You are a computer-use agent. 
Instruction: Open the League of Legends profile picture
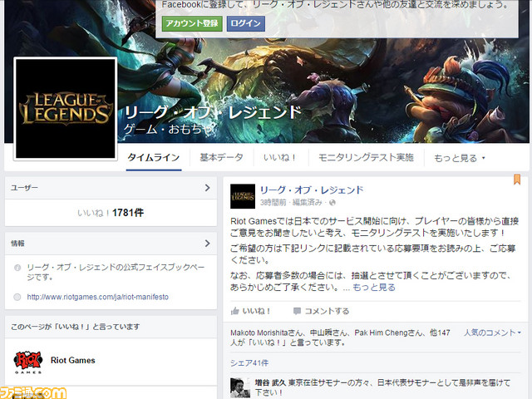pyautogui.click(x=65, y=108)
